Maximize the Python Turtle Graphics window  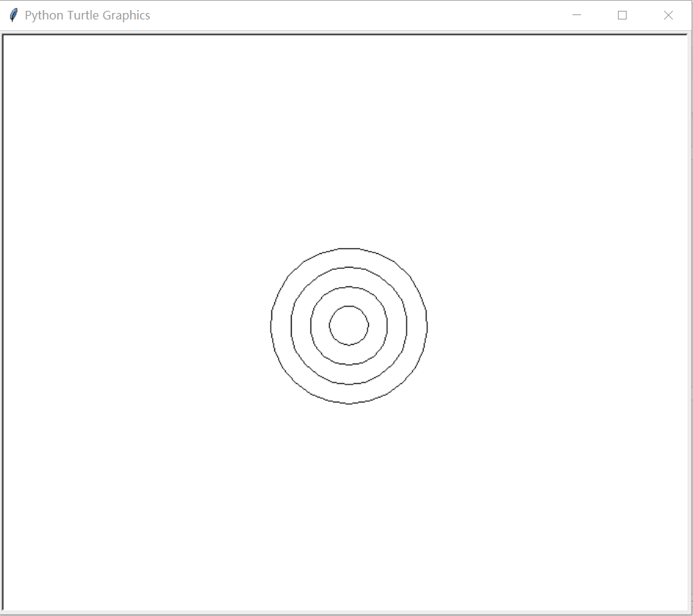pyautogui.click(x=622, y=14)
